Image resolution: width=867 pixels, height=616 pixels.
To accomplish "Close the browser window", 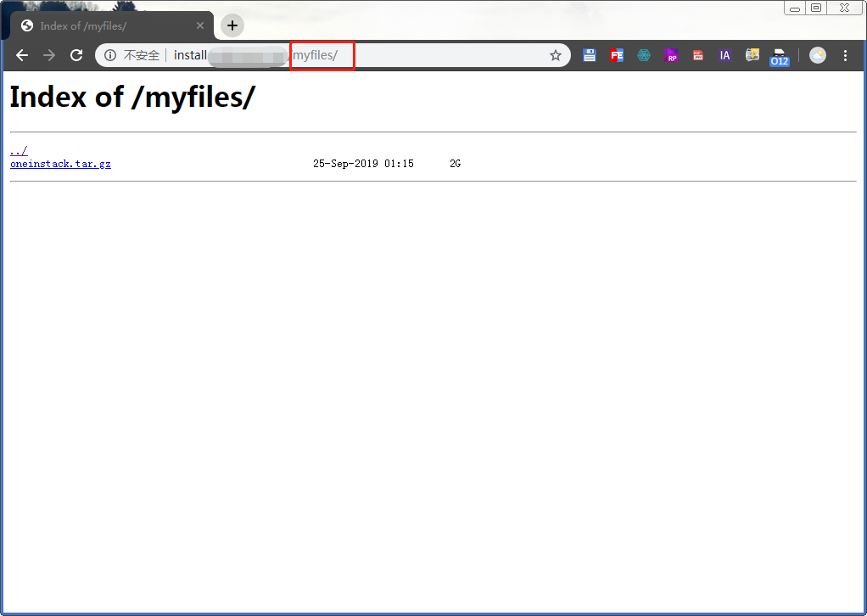I will point(844,8).
